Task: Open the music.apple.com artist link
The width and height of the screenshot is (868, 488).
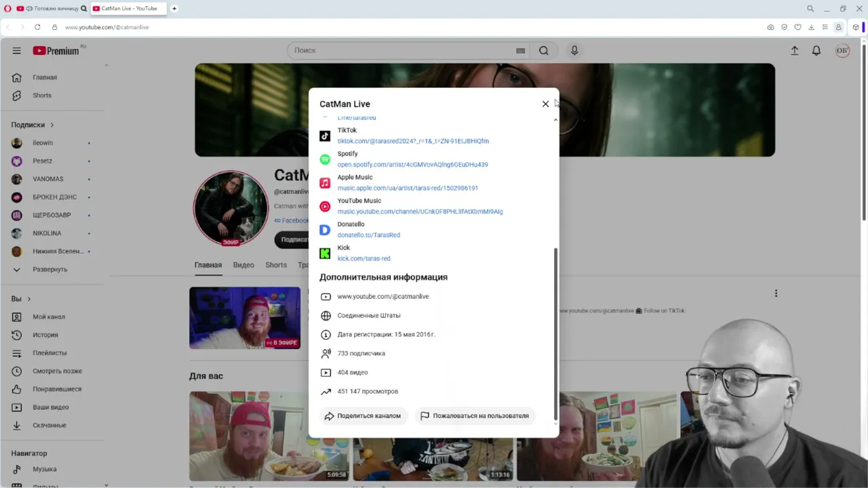Action: pyautogui.click(x=408, y=188)
